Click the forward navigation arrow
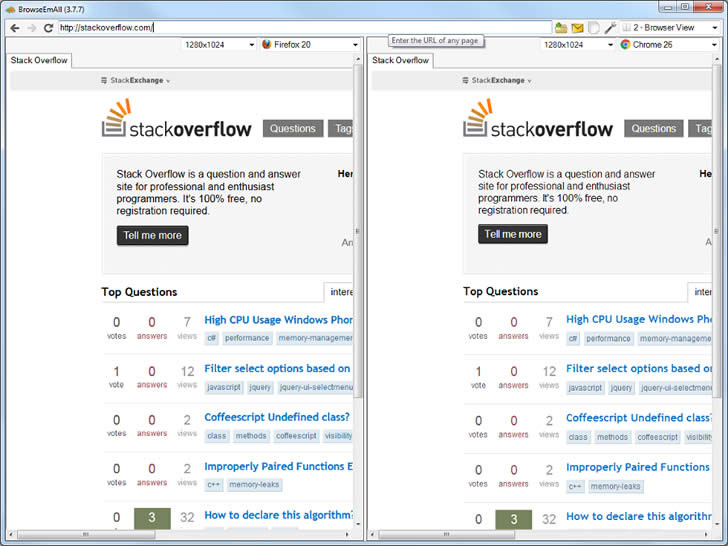 pos(32,28)
